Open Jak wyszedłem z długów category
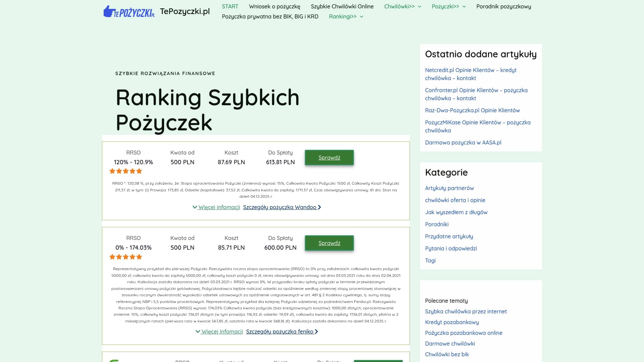This screenshot has width=644, height=362. 456,212
